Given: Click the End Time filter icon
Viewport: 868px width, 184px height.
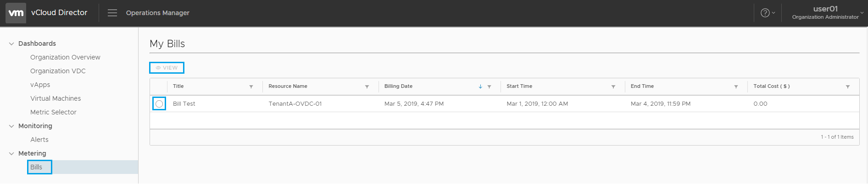Looking at the screenshot, I should tap(736, 87).
